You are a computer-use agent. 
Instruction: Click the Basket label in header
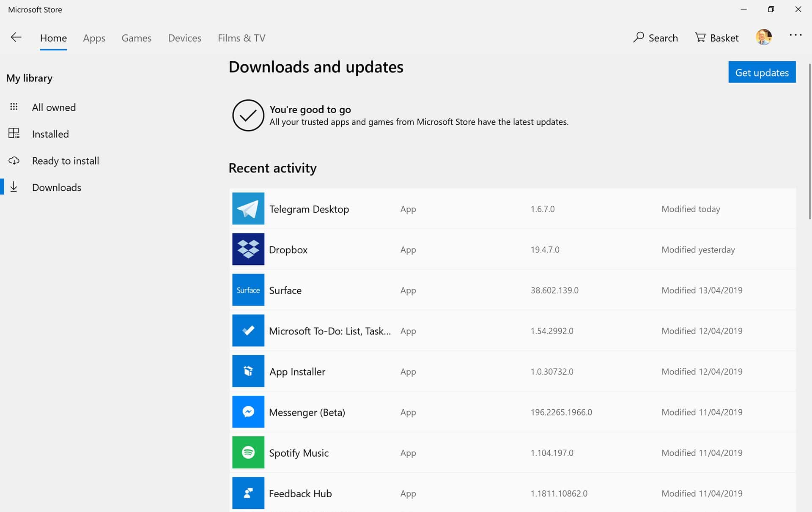click(724, 38)
